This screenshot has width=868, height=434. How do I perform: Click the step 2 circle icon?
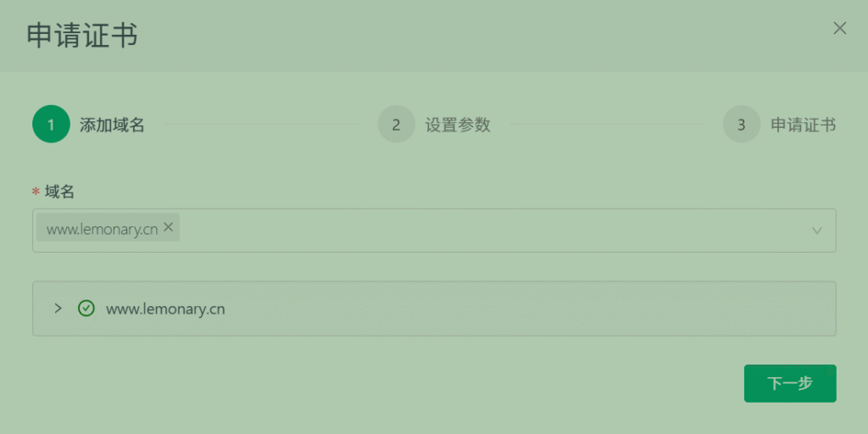pyautogui.click(x=396, y=125)
